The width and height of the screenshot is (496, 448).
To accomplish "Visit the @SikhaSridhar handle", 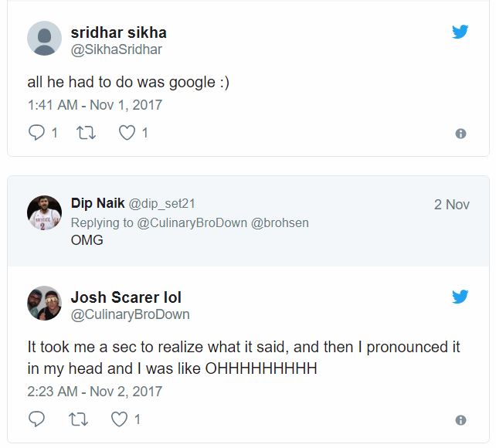I will [116, 49].
